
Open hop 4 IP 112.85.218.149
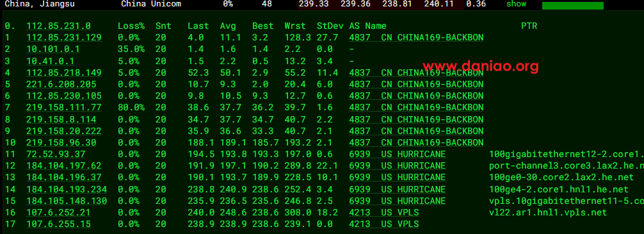[63, 73]
